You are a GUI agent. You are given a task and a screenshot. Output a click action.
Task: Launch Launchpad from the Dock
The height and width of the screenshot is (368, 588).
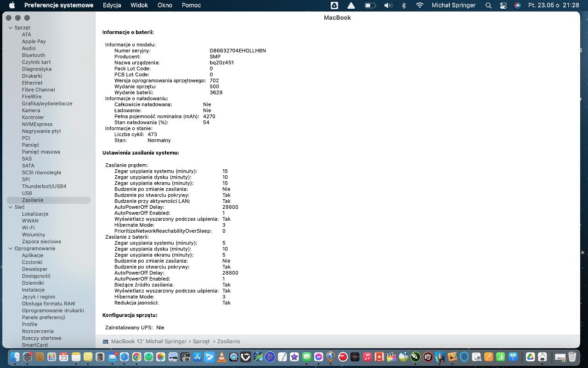[x=51, y=357]
